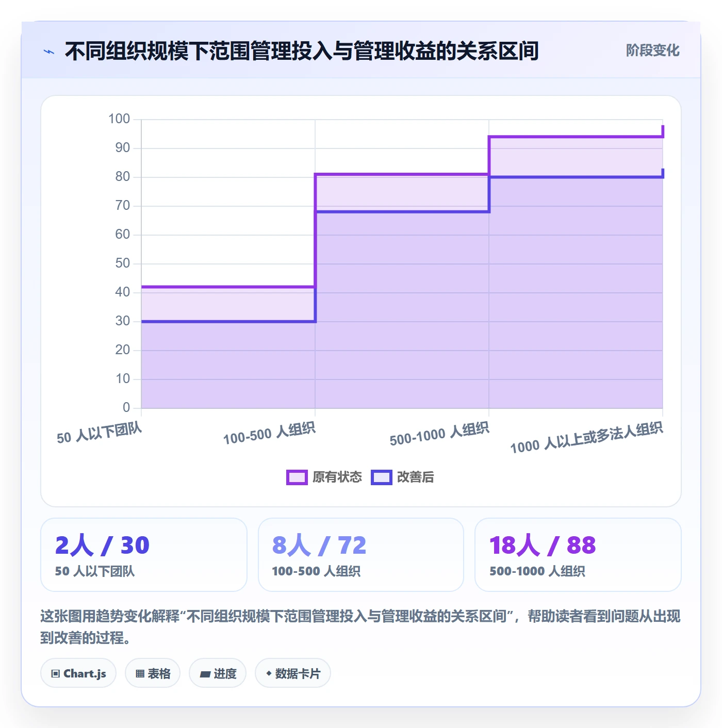This screenshot has height=728, width=722.
Task: Click the grid icon in the 表格 chip
Action: [x=140, y=673]
